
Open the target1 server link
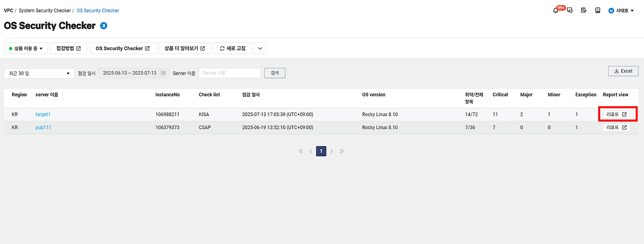(43, 114)
